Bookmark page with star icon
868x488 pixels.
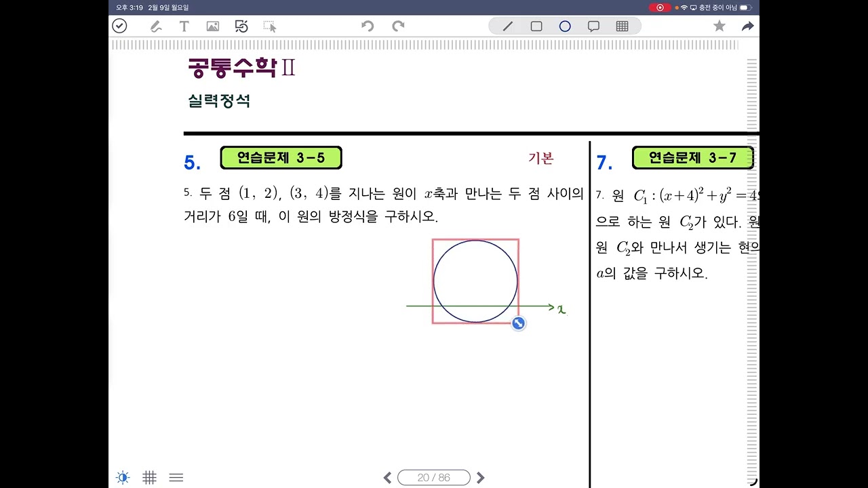pyautogui.click(x=719, y=26)
